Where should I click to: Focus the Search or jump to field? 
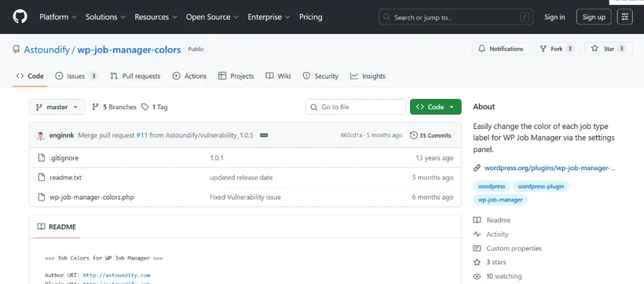click(456, 17)
